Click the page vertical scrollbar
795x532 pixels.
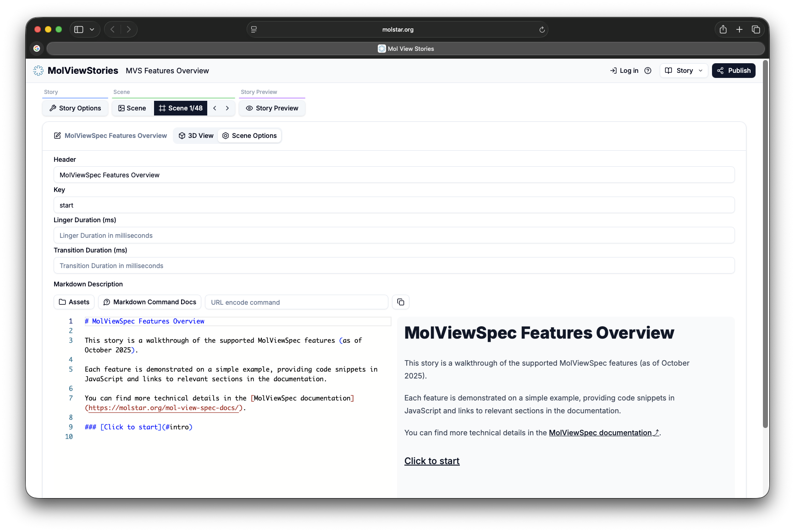pyautogui.click(x=765, y=244)
